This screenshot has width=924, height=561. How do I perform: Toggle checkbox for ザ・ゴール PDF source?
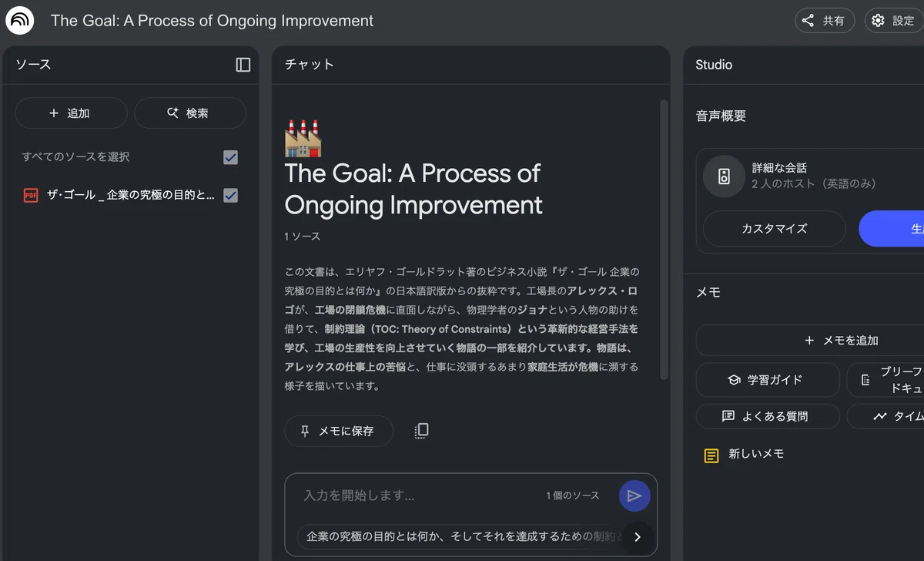click(230, 196)
